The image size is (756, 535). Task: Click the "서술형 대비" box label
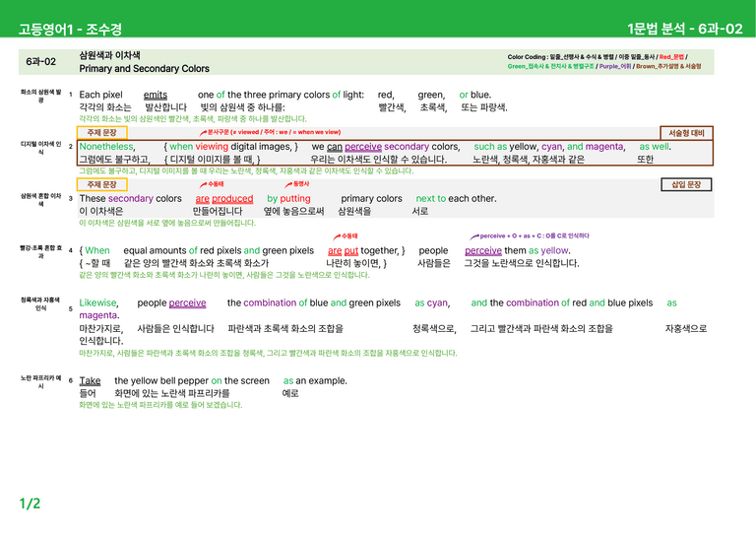point(686,133)
